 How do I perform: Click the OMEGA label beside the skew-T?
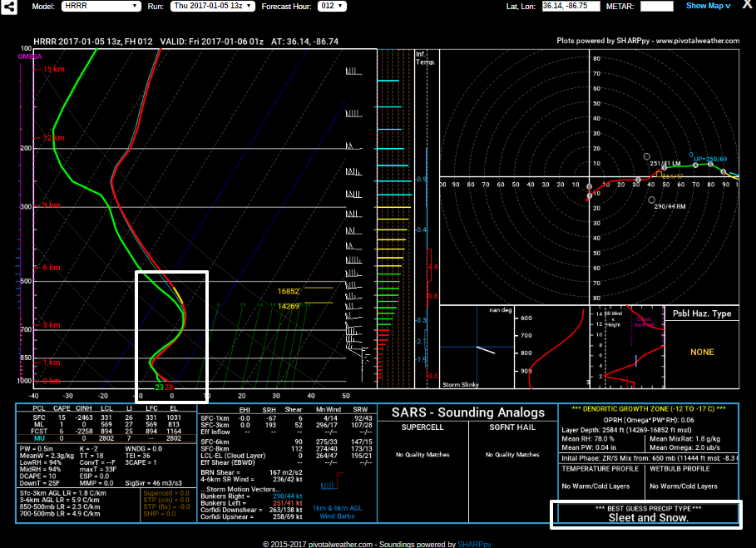[30, 57]
